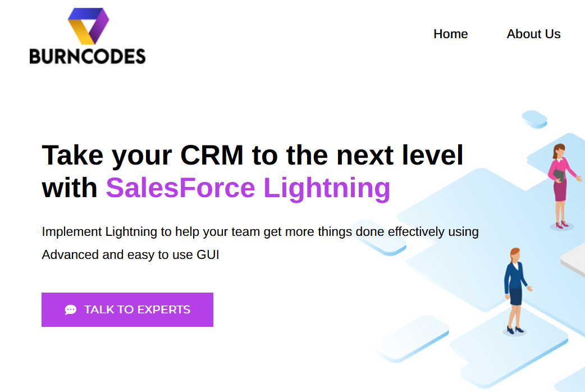
Task: Select the woman in navy suit illustration
Action: point(516,290)
